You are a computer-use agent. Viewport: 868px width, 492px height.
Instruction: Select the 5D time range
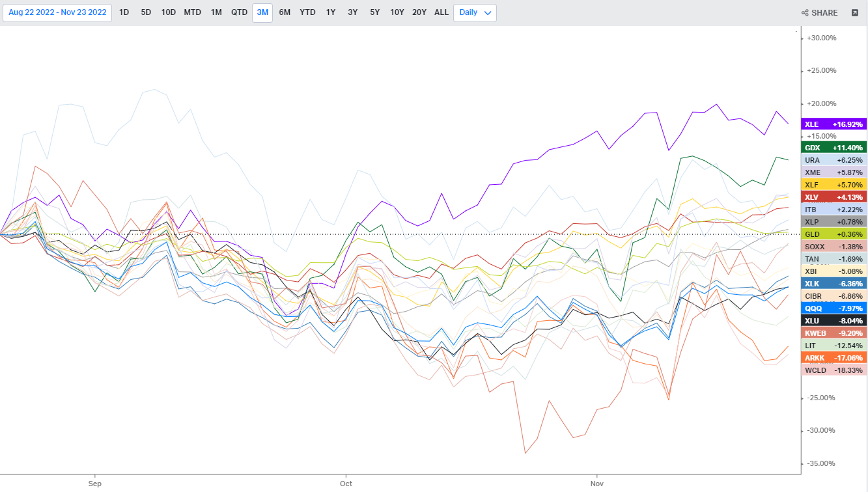click(146, 13)
